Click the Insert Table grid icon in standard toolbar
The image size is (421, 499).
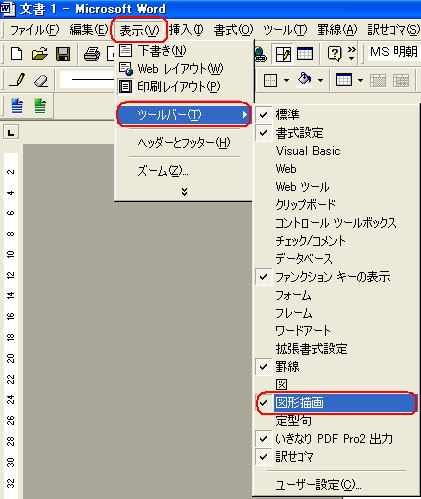[305, 54]
